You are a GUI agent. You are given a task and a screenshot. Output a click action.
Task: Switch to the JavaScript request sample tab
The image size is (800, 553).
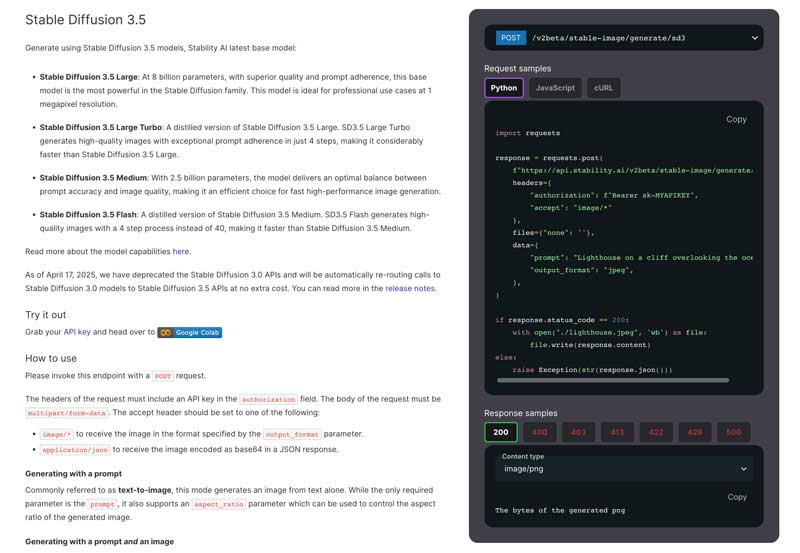point(555,88)
